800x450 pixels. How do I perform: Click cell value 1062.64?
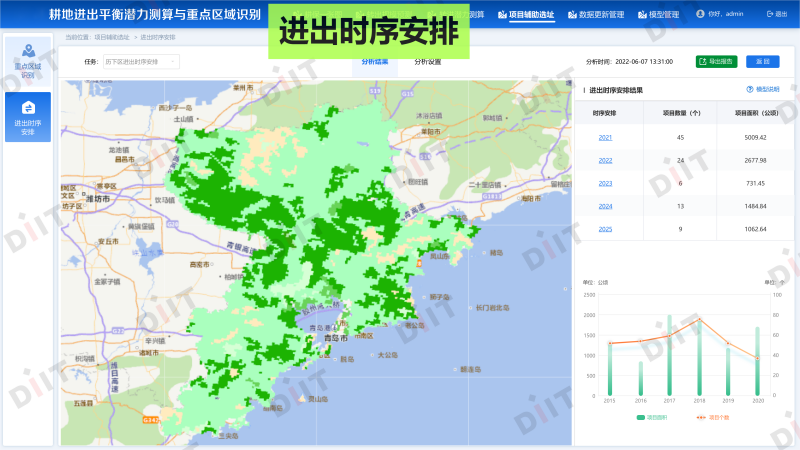point(755,229)
